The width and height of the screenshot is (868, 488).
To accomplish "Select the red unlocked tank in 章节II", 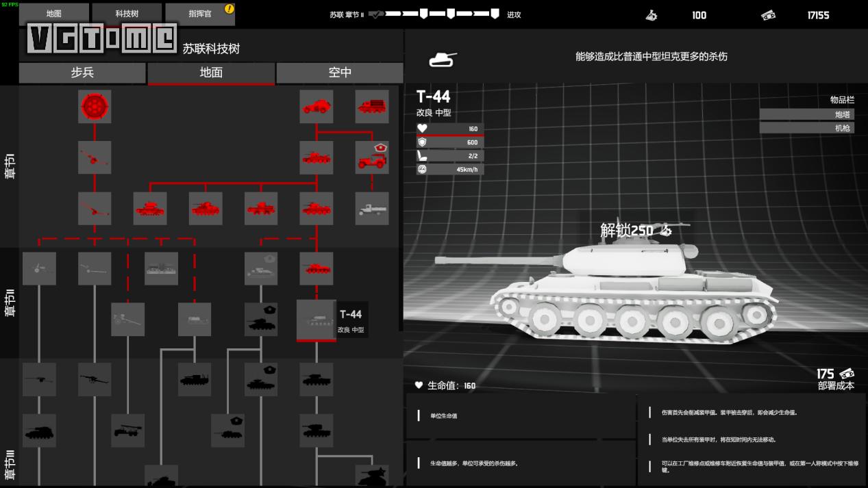I will pyautogui.click(x=317, y=268).
